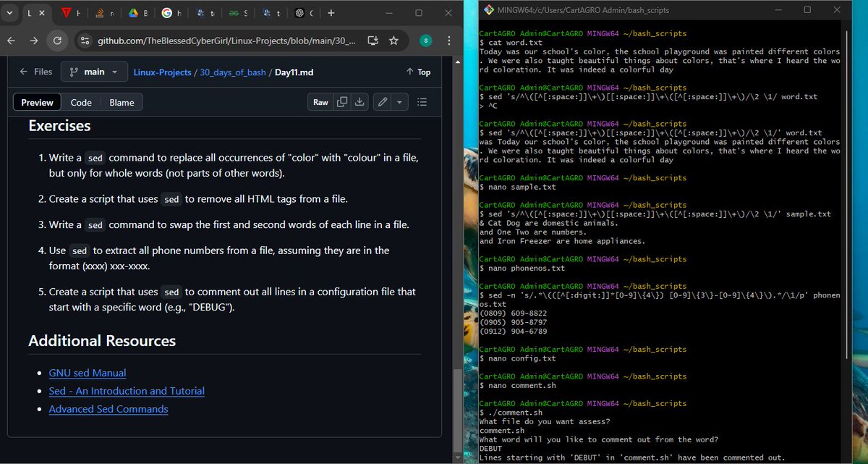
Task: Bookmark this page with the star icon
Action: (x=395, y=41)
